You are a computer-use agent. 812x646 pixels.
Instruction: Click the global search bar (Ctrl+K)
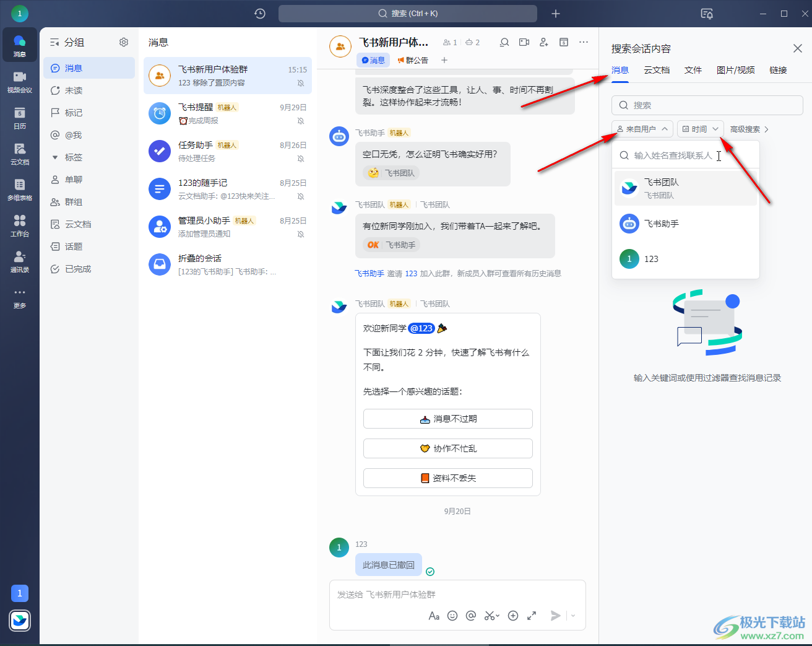click(x=408, y=14)
